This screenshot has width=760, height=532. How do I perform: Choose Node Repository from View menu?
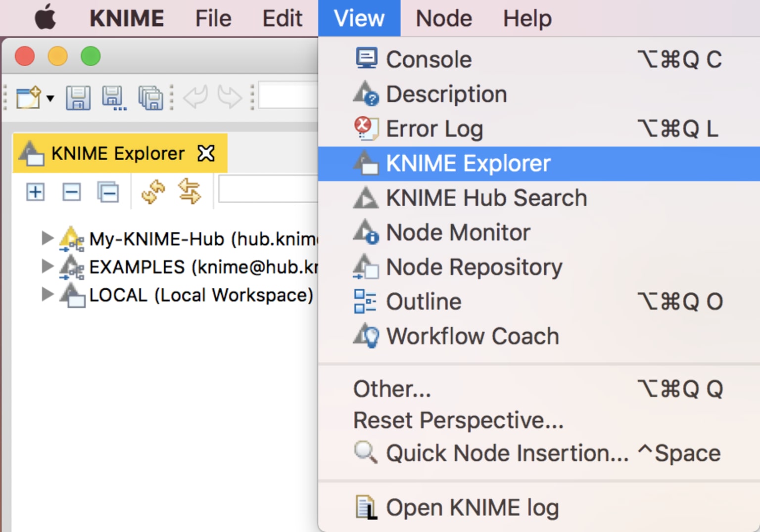[x=539, y=267]
